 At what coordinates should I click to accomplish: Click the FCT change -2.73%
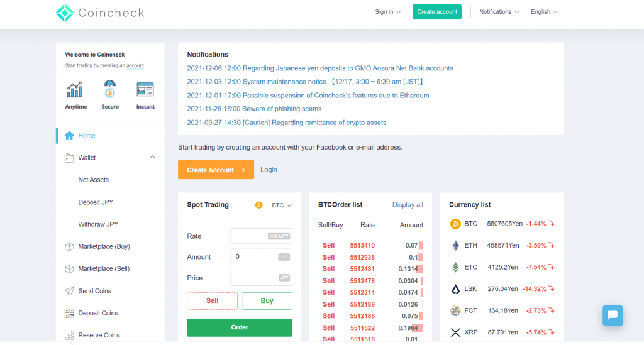point(536,310)
